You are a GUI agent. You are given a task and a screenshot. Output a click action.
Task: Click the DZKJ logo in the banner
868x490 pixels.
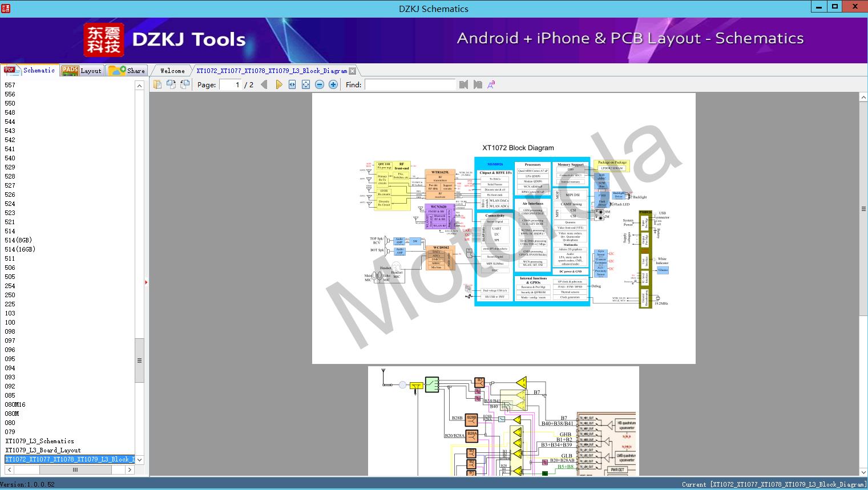tap(103, 39)
